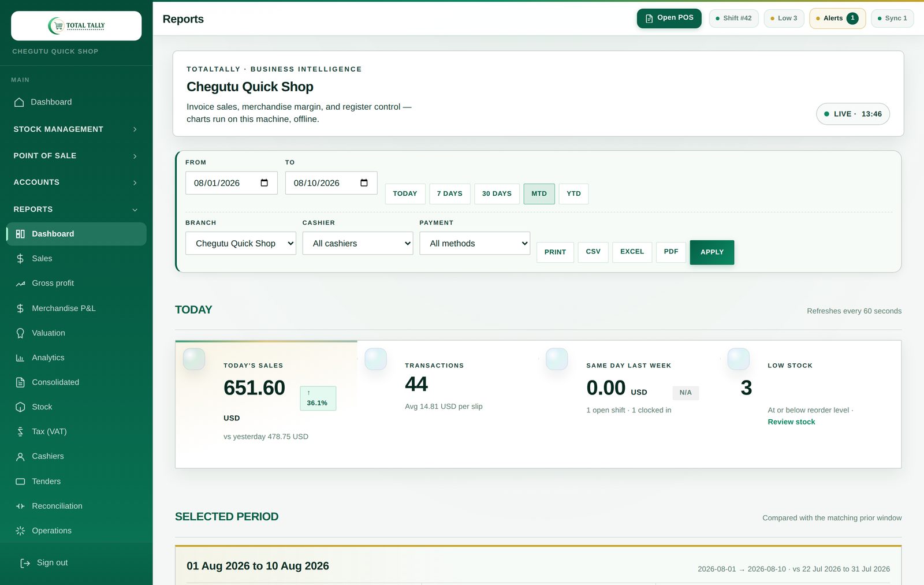924x585 pixels.
Task: Click the Sales dollar icon
Action: 20,259
